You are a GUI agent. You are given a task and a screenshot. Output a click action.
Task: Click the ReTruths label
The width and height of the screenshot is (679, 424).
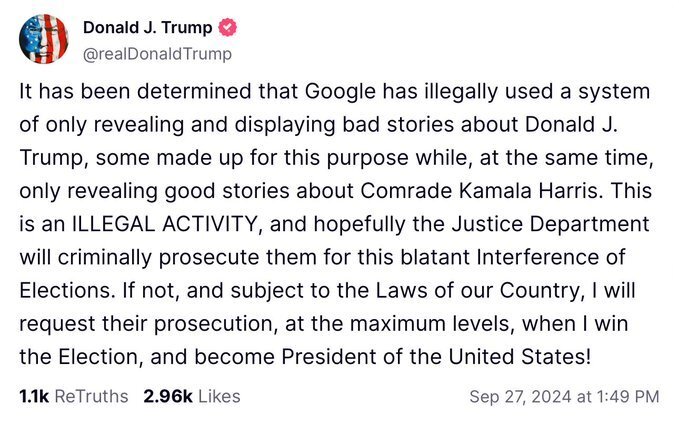tap(91, 396)
